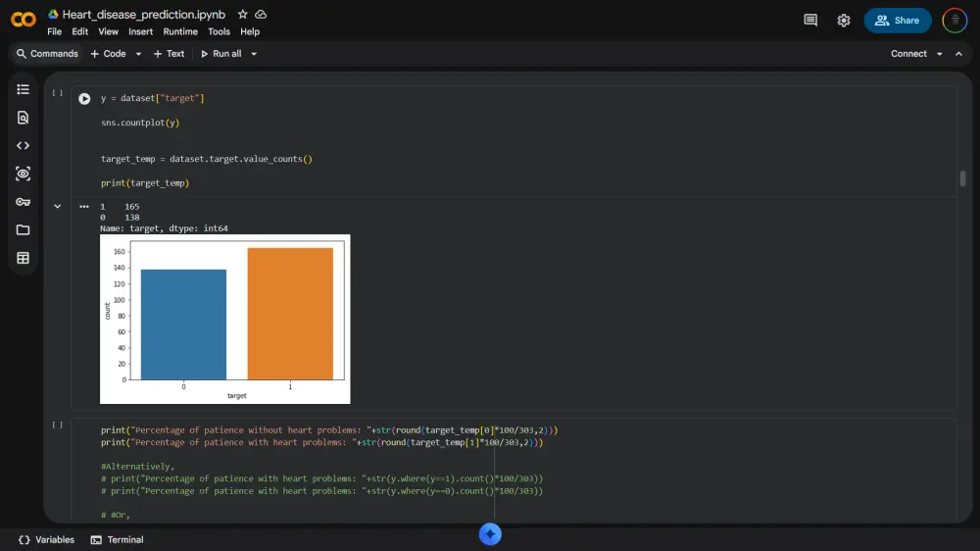Connect to a runtime

click(908, 54)
